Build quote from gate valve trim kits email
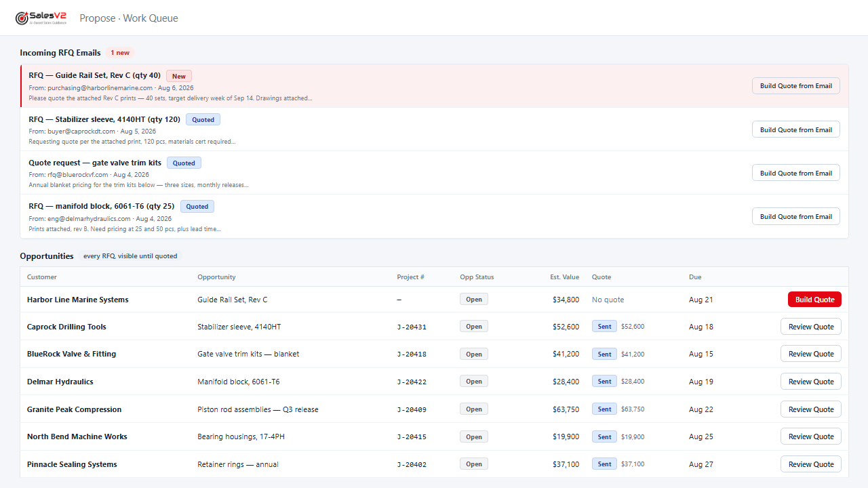The image size is (868, 488). coord(796,173)
